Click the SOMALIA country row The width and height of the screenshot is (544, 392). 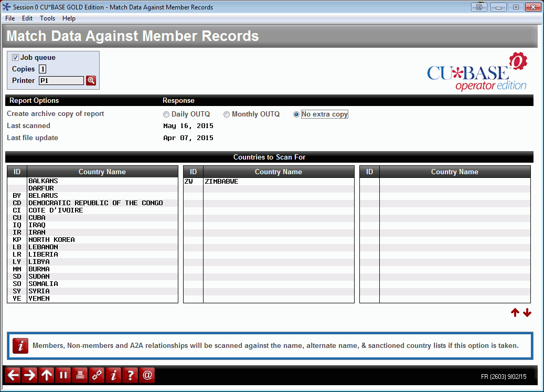click(x=93, y=284)
